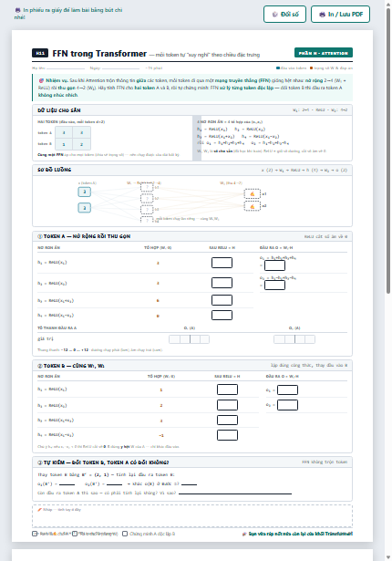Click the printer icon on In / Lưu PDF

pyautogui.click(x=322, y=15)
